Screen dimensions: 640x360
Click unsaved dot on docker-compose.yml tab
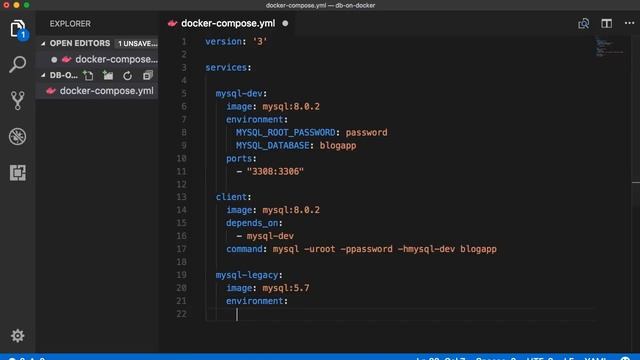pos(285,23)
